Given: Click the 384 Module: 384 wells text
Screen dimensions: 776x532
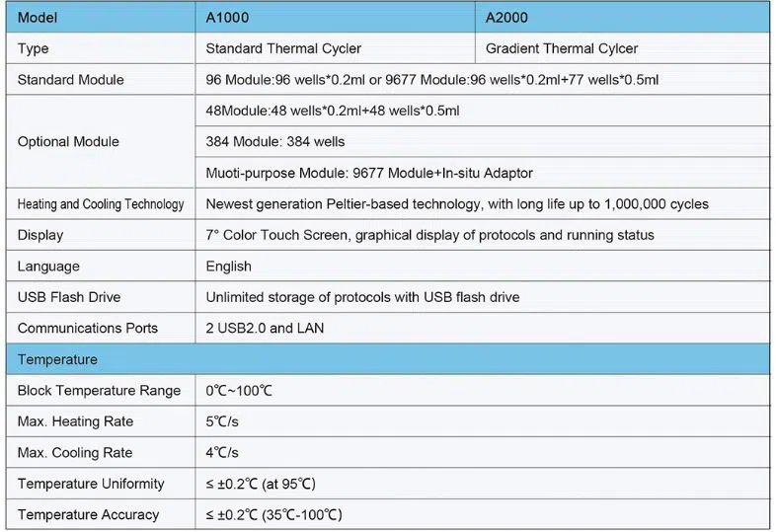Looking at the screenshot, I should (x=275, y=142).
